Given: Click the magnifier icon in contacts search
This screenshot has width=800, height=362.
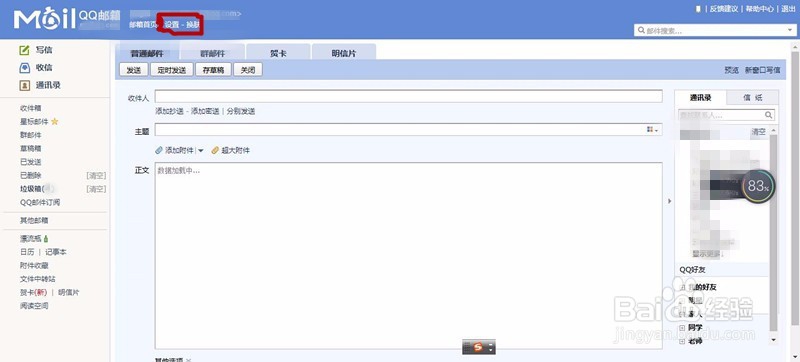Looking at the screenshot, I should click(769, 115).
